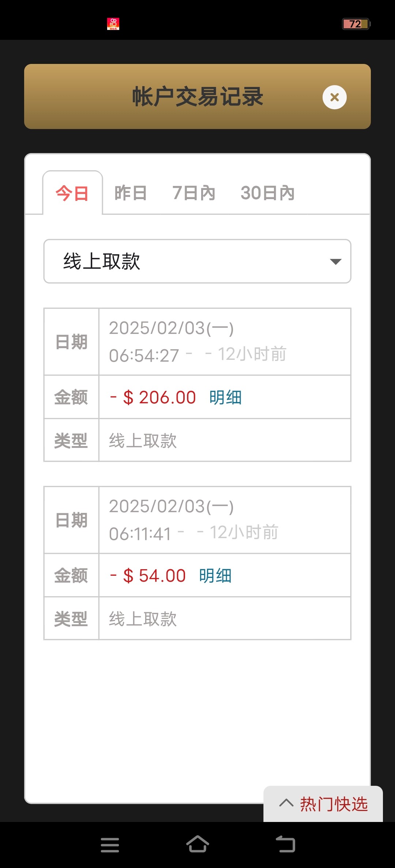Screen dimensions: 395x868
Task: Select the 30日内 tab
Action: pos(267,193)
